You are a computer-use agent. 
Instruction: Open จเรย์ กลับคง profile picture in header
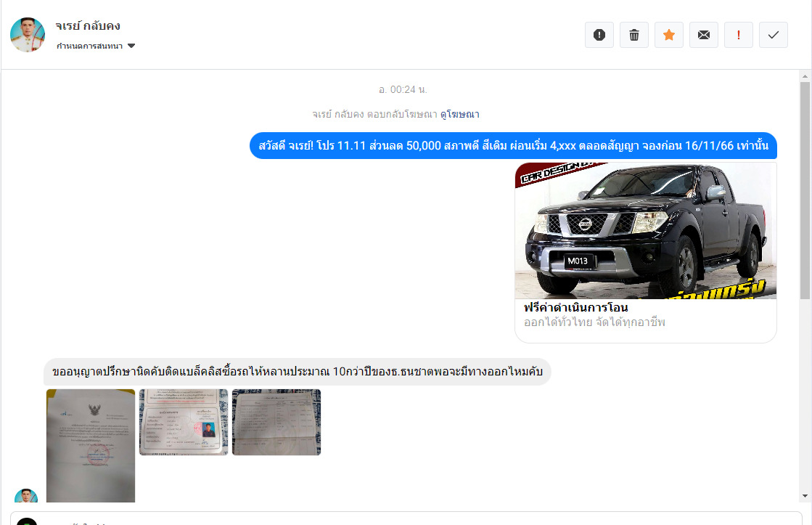(28, 35)
